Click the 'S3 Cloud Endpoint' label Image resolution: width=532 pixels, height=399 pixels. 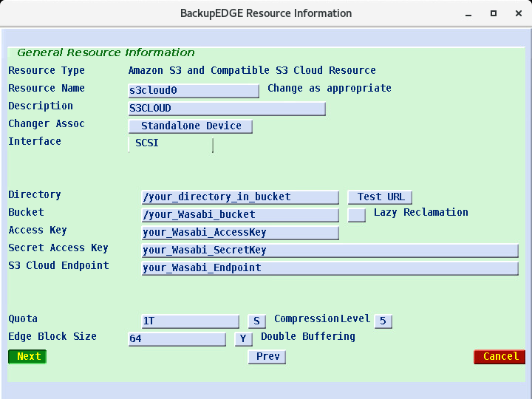click(58, 265)
